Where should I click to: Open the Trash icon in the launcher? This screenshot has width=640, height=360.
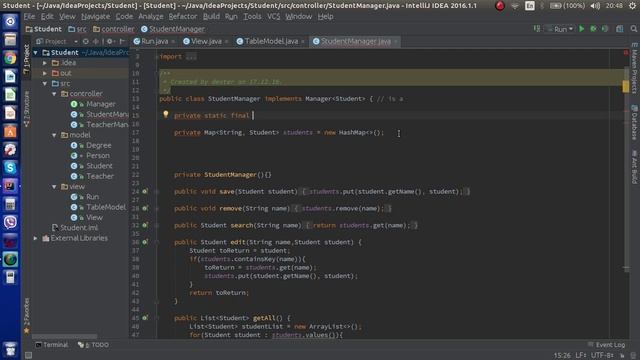(x=10, y=349)
